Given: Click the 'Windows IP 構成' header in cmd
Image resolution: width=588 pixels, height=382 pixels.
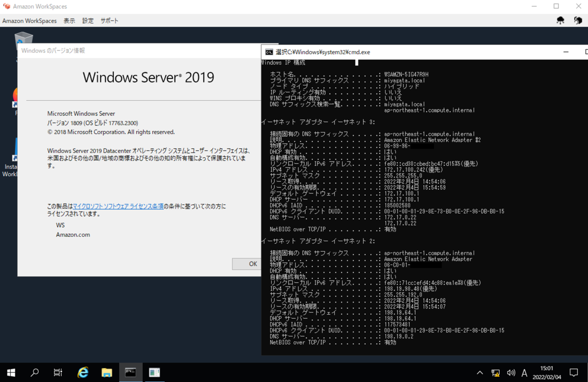Looking at the screenshot, I should point(283,63).
